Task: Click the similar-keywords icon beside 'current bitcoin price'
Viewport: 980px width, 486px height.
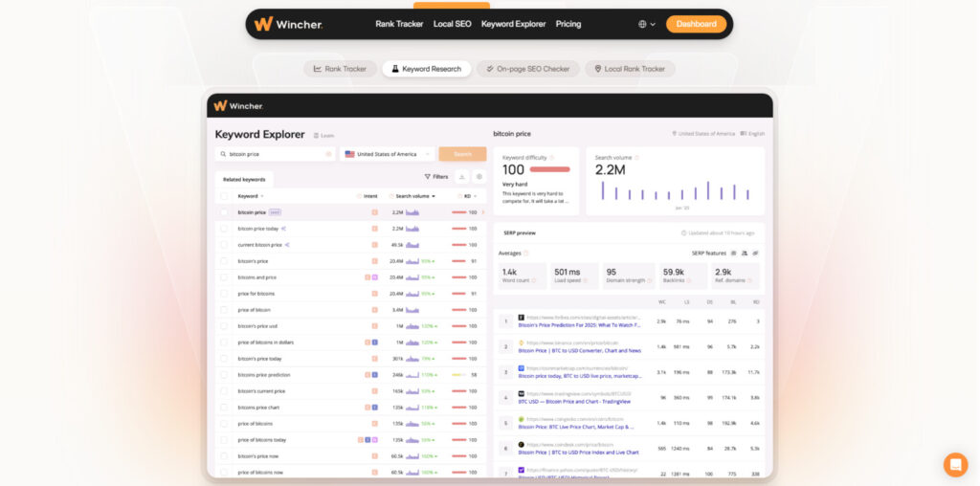Action: [287, 245]
